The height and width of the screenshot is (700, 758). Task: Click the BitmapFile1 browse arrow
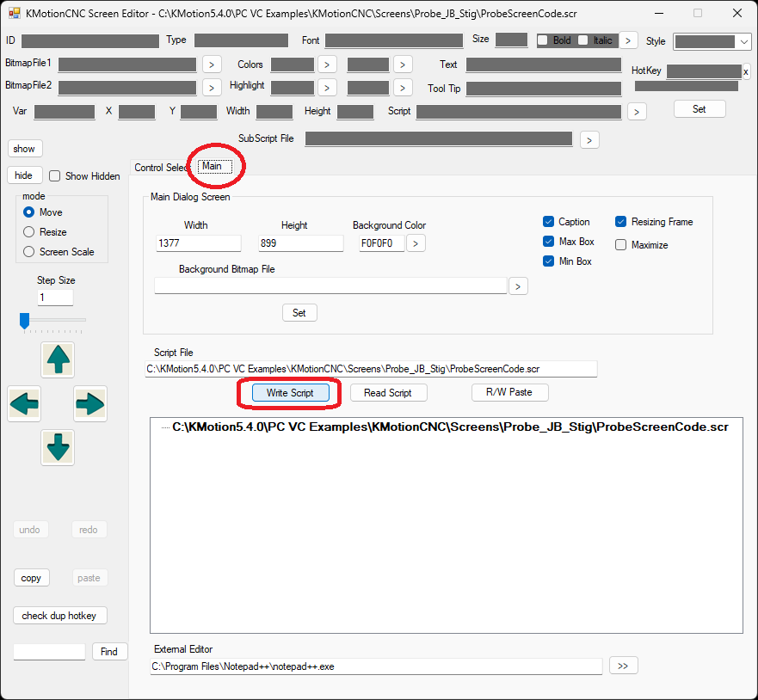(x=212, y=64)
